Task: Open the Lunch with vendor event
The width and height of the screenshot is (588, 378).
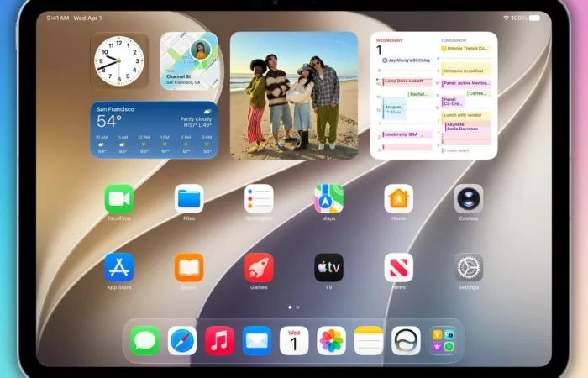Action: pos(466,116)
